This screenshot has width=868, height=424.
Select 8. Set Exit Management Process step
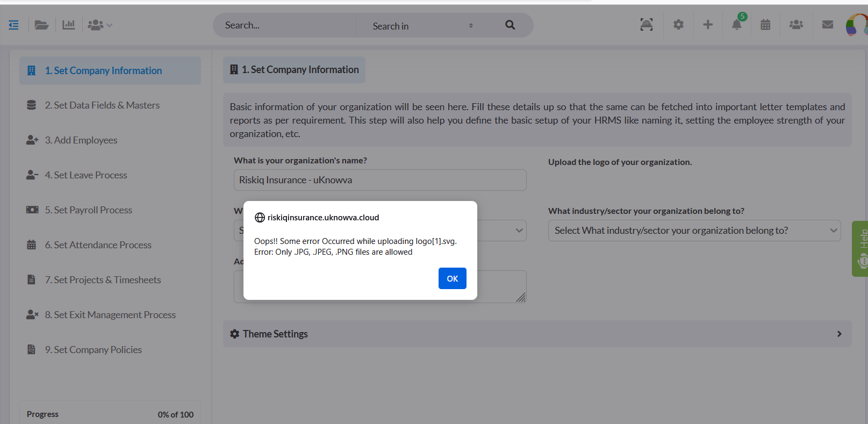tap(110, 315)
